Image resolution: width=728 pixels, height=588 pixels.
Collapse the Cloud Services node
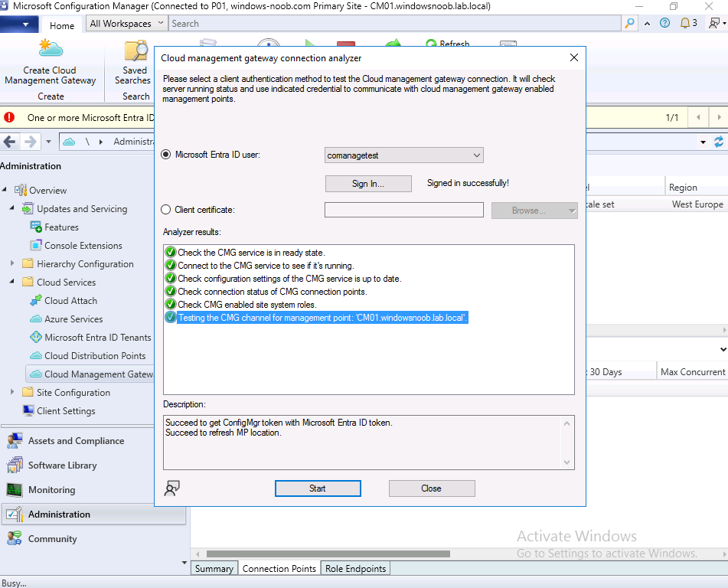tap(12, 282)
